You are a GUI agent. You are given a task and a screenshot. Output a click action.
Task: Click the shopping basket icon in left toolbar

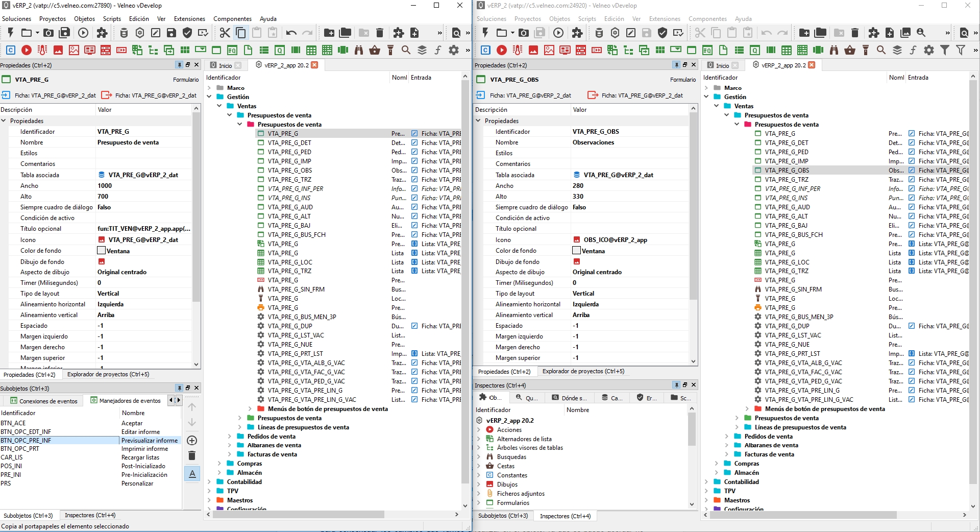tap(375, 50)
